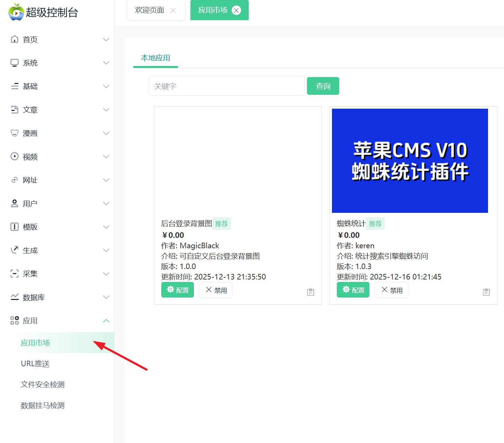Expand the 采集 menu chevron
504x443 pixels.
[106, 274]
